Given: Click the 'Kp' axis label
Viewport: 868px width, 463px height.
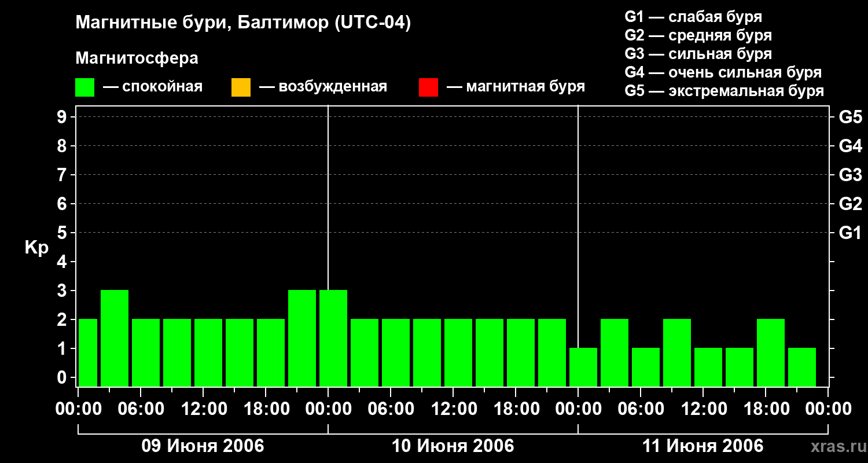Looking at the screenshot, I should click(36, 248).
